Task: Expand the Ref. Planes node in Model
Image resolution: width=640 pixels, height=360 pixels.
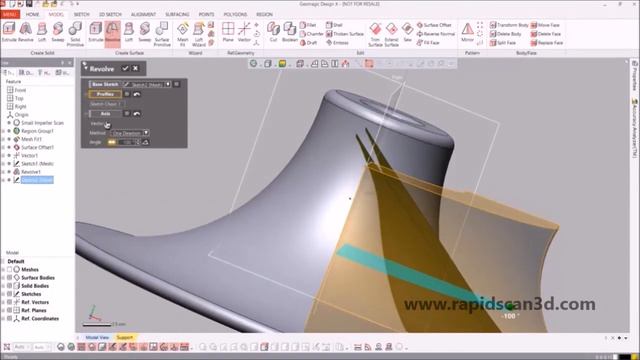Action: (x=3, y=310)
